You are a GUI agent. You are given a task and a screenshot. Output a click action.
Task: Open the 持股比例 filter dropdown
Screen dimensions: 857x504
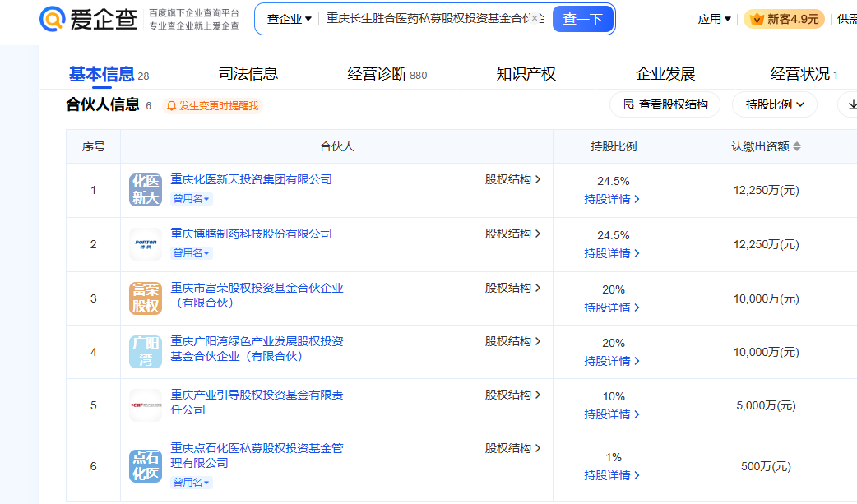point(775,104)
